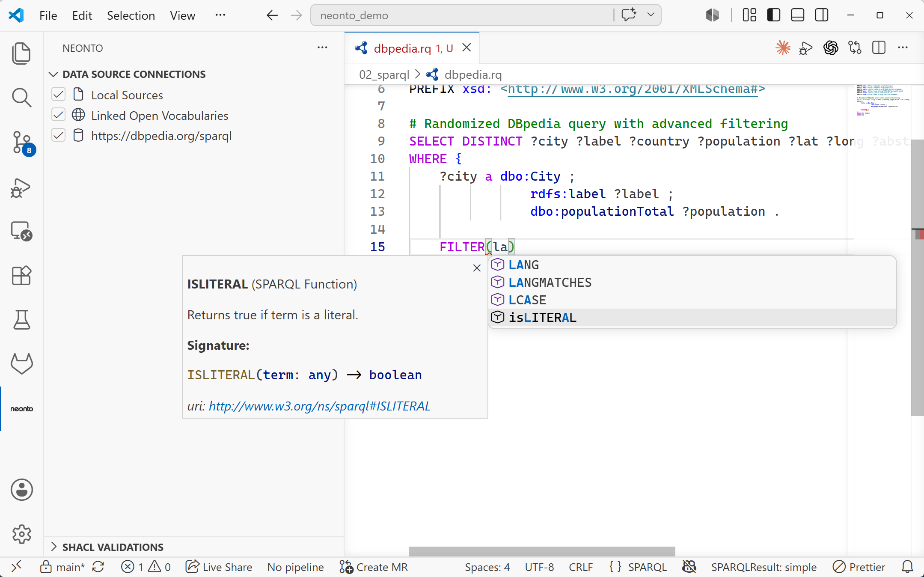Viewport: 924px width, 577px height.
Task: Open the Extensions view
Action: point(21,276)
